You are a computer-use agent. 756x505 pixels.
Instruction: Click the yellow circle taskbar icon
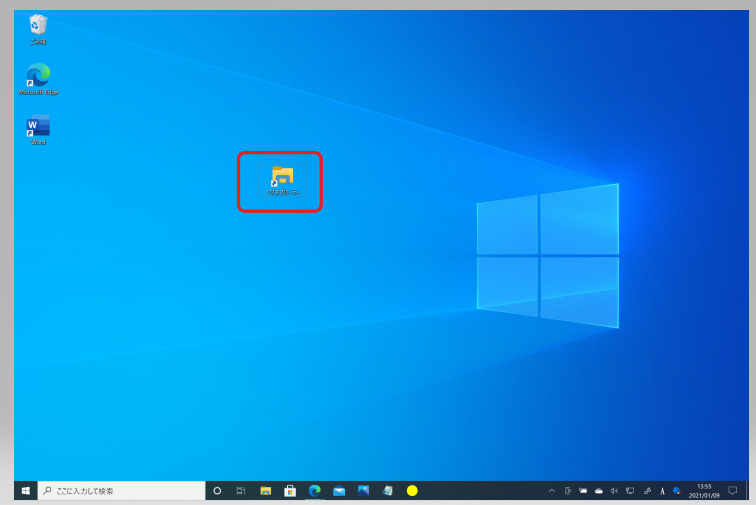(x=411, y=491)
